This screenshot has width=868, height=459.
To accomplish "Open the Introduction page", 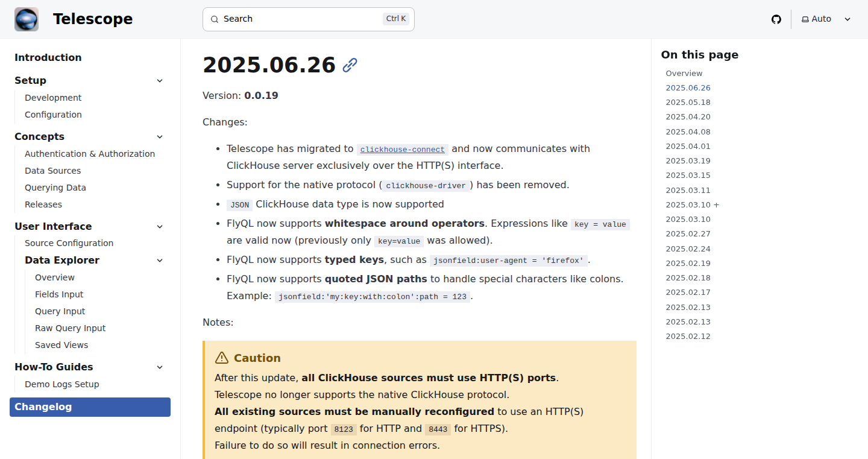I will point(48,58).
